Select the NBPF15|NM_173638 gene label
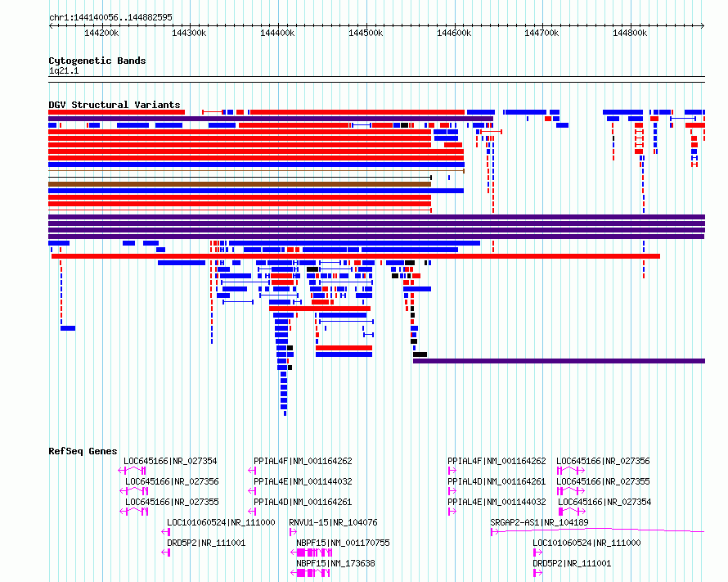Screen dimensions: 728x582 coord(335,563)
